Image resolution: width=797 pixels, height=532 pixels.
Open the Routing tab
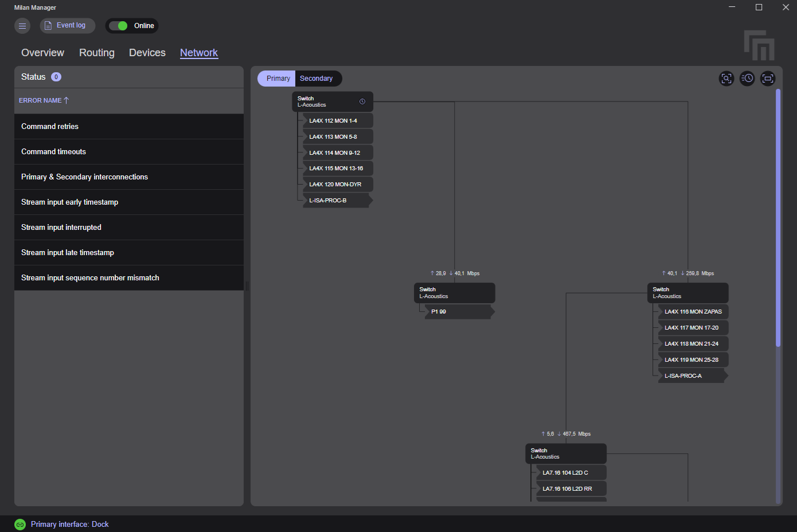pyautogui.click(x=97, y=53)
